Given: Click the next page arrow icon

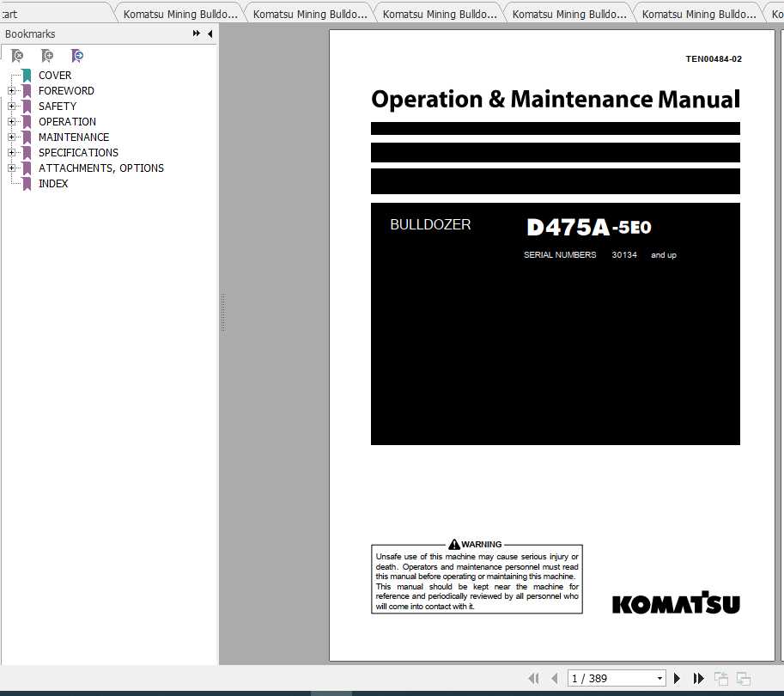Looking at the screenshot, I should click(x=678, y=678).
